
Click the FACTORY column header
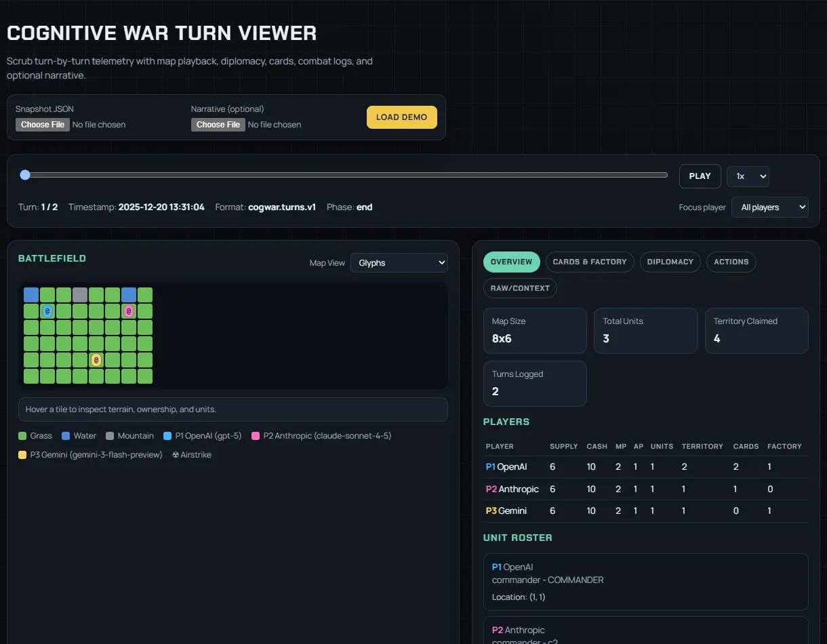(784, 447)
